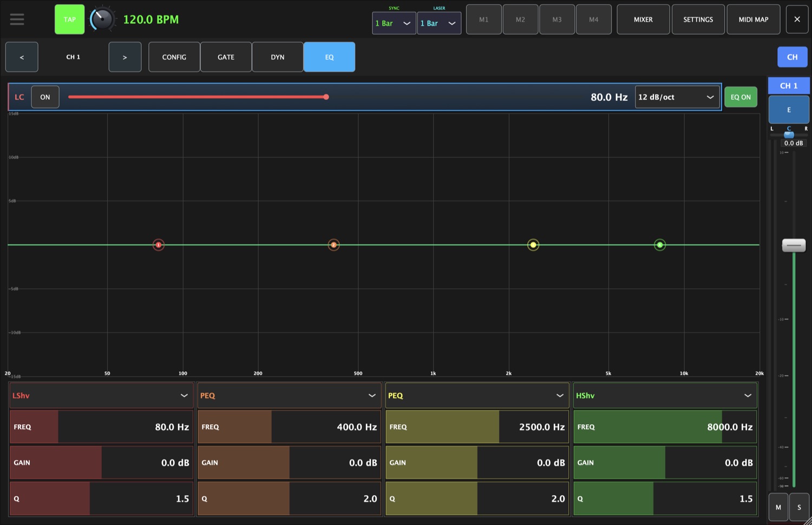Solo channel 1 with S button
Viewport: 812px width, 525px height.
(x=799, y=507)
